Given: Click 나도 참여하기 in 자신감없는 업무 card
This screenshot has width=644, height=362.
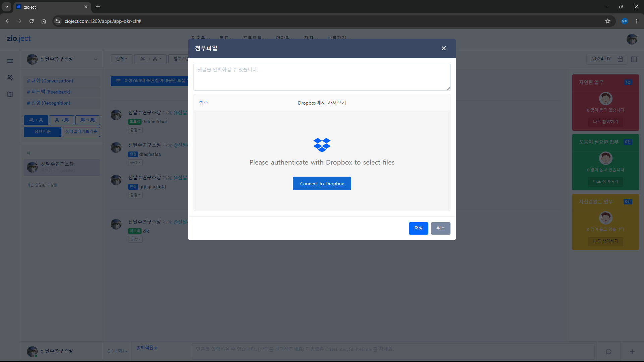Looking at the screenshot, I should pyautogui.click(x=605, y=241).
